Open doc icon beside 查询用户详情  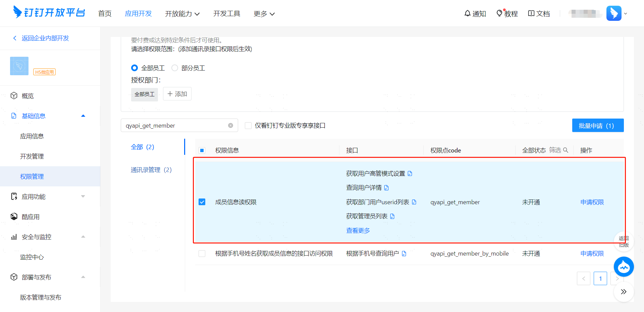[x=386, y=188]
